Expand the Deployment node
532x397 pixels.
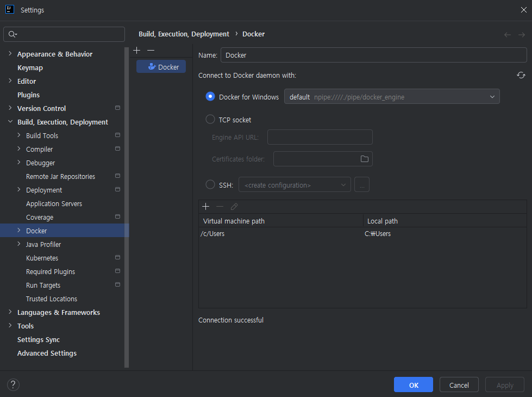click(19, 189)
